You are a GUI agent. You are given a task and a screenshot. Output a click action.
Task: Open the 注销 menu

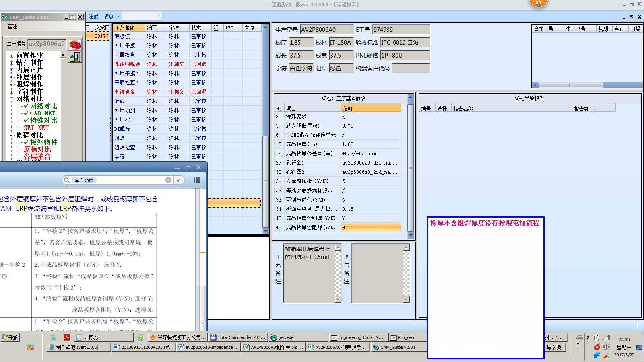[94, 16]
